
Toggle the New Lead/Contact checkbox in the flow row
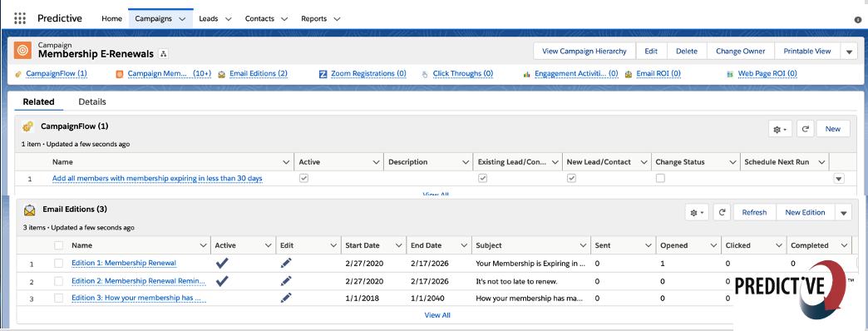coord(572,179)
